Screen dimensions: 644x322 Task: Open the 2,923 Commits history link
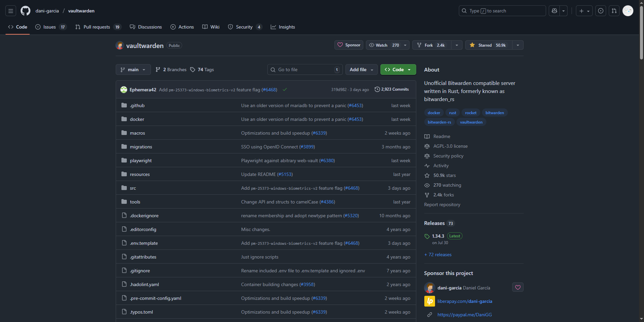coord(391,89)
